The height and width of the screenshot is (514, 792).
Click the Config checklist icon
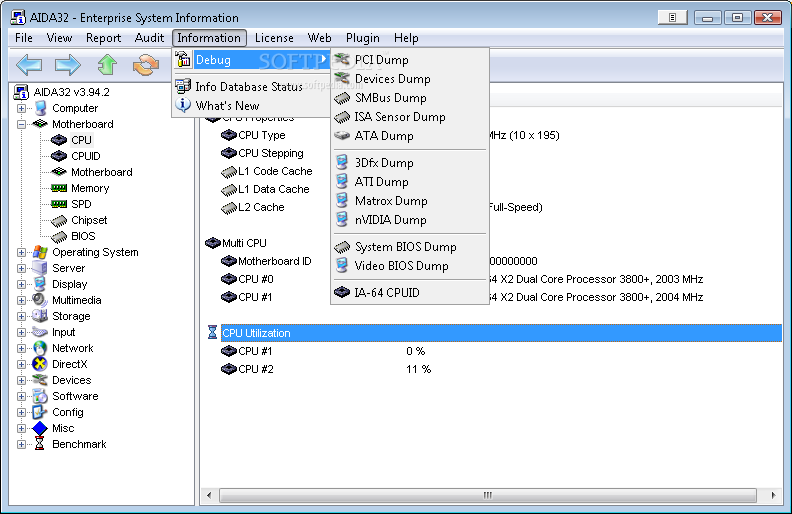[x=40, y=412]
